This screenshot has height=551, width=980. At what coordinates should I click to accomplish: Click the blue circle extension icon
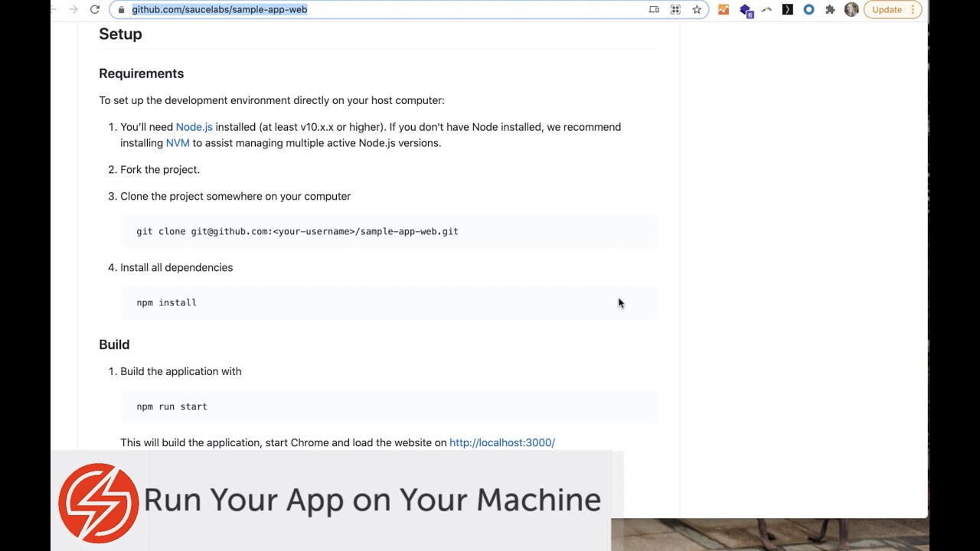808,10
